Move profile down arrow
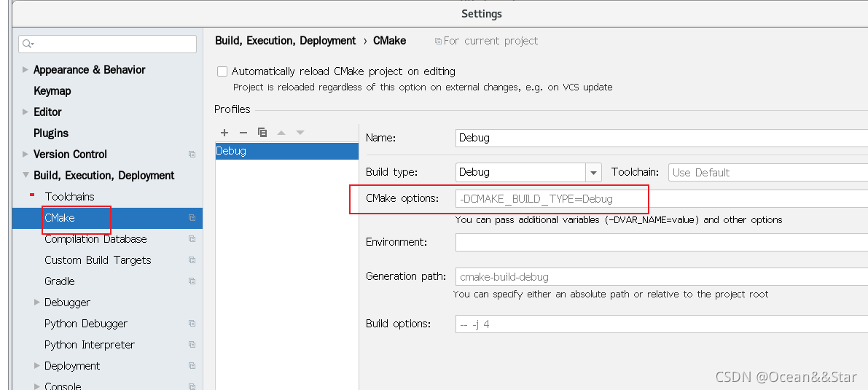This screenshot has height=390, width=868. tap(300, 133)
